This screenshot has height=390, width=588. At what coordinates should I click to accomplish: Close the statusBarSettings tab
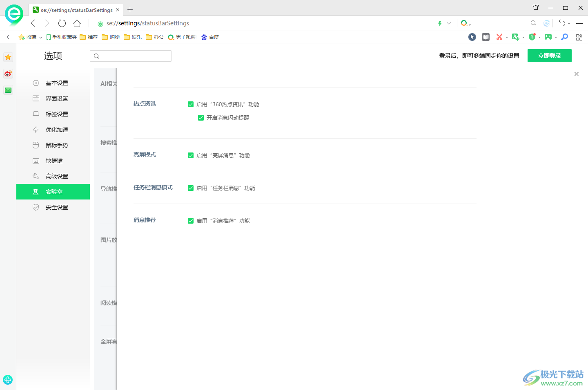[x=118, y=10]
